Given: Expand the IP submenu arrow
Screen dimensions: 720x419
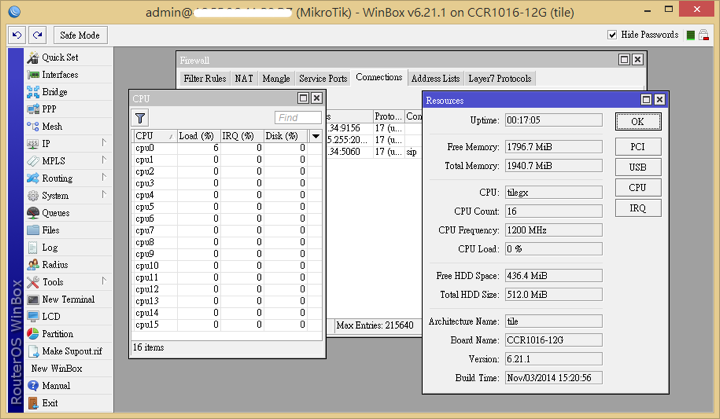Looking at the screenshot, I should click(x=104, y=143).
